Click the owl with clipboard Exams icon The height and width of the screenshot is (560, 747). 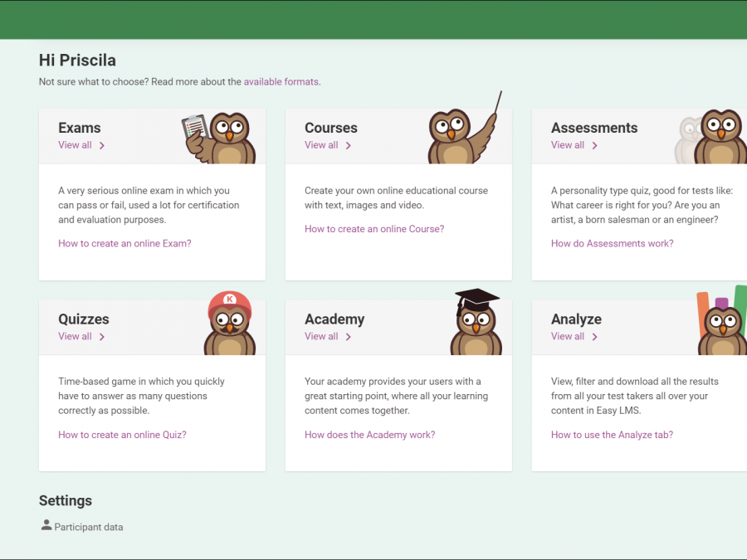[x=220, y=137]
